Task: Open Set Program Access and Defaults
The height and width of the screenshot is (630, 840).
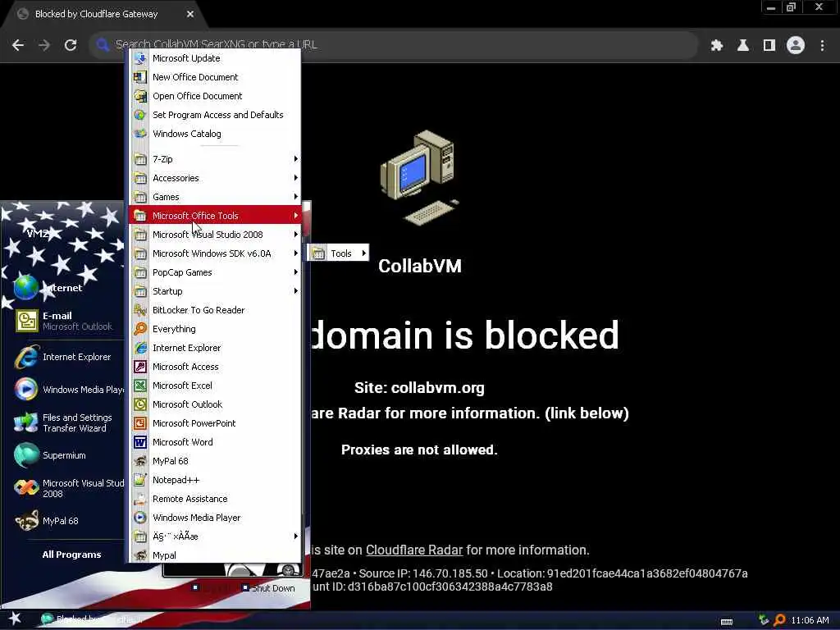Action: (216, 115)
